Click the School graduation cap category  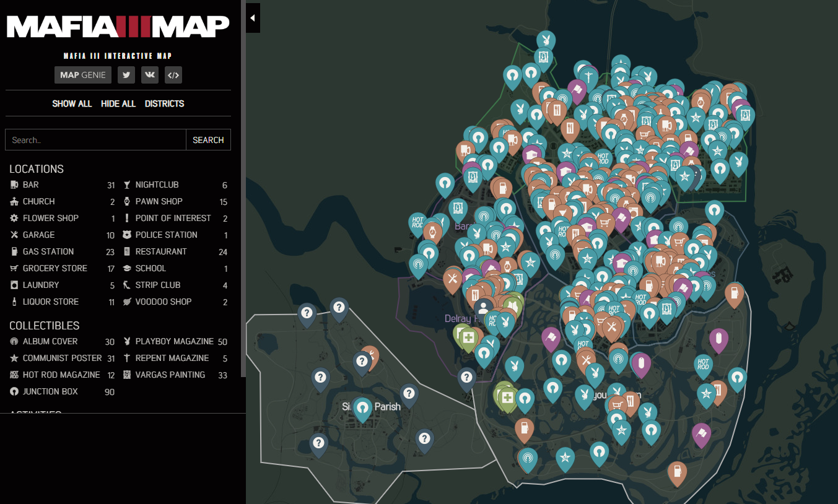pyautogui.click(x=175, y=268)
